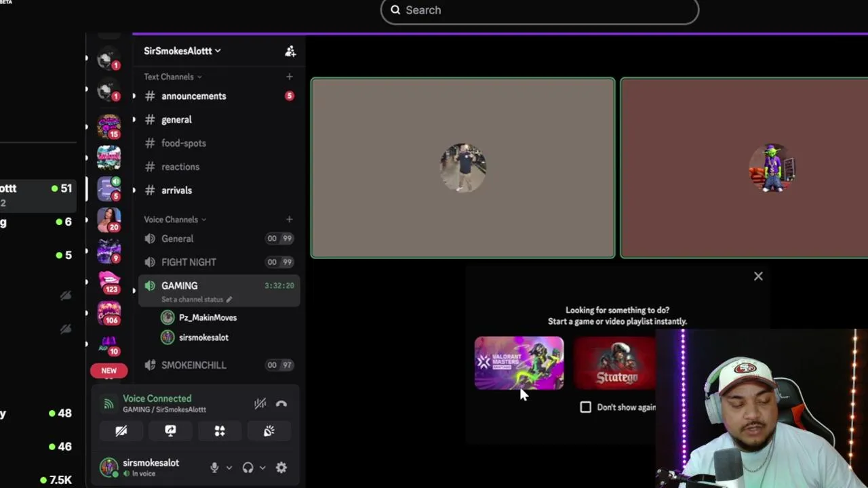Join FIGHT NIGHT voice channel
The height and width of the screenshot is (488, 868).
click(x=219, y=262)
